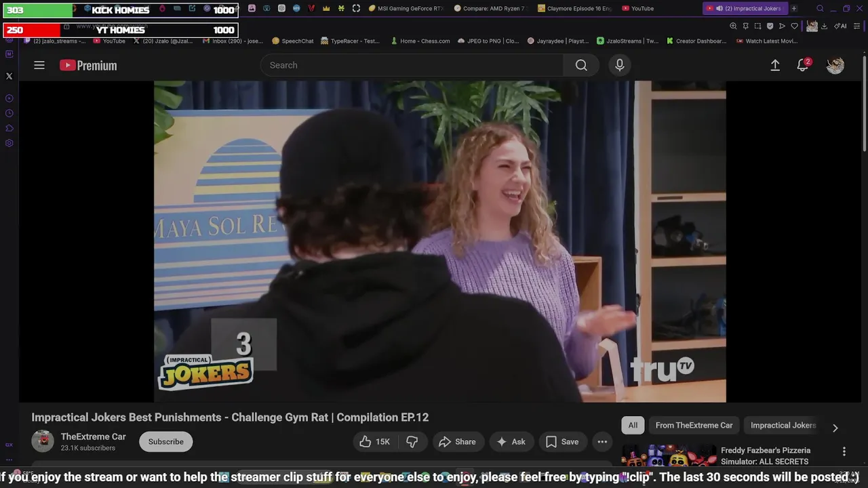Click the zoom magnifier icon in address bar

click(x=733, y=26)
